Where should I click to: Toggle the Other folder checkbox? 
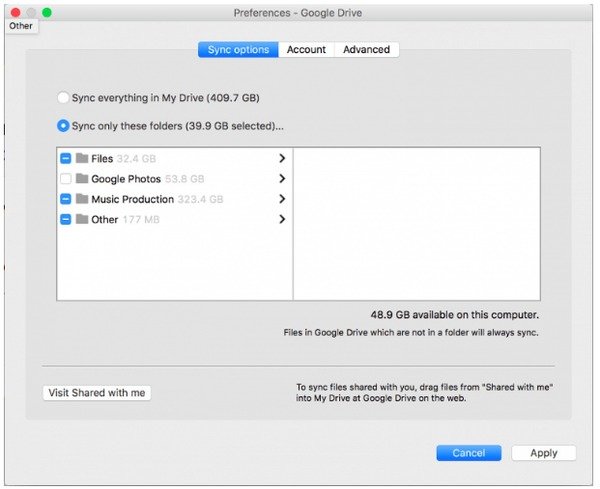[66, 219]
